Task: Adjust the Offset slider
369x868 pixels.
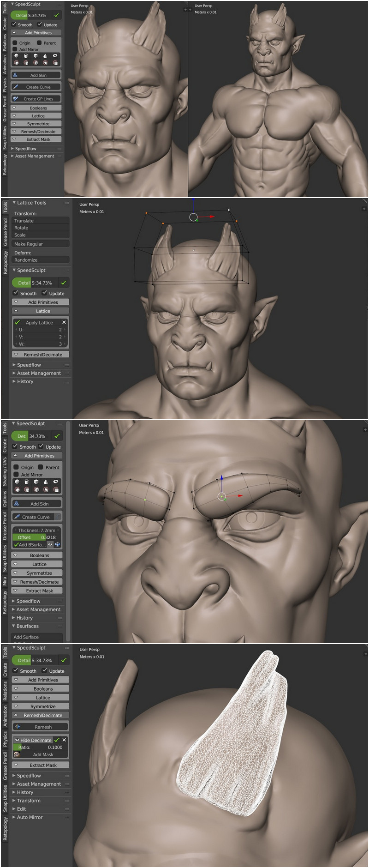Action: (37, 537)
